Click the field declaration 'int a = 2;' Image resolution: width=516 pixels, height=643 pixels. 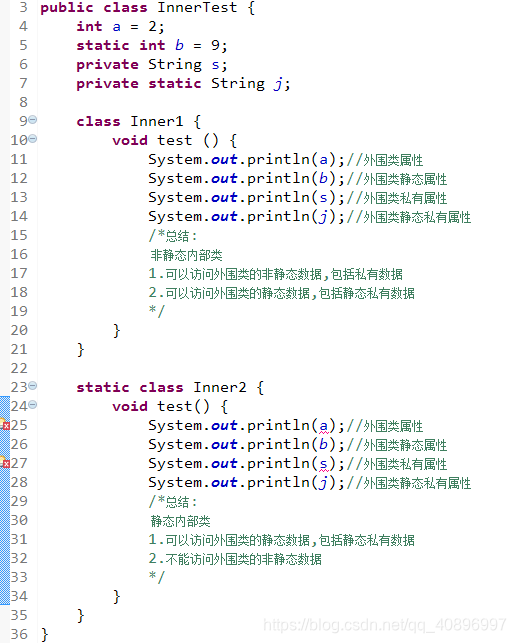point(120,26)
